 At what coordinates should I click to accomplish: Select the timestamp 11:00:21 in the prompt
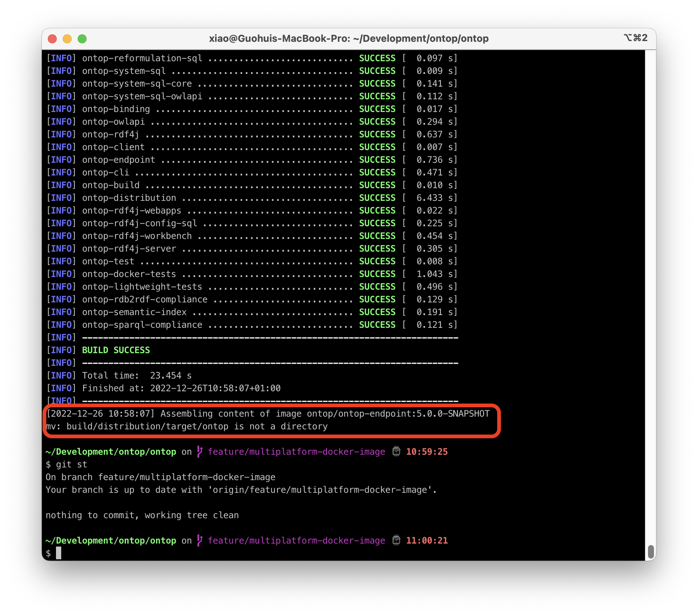point(427,540)
